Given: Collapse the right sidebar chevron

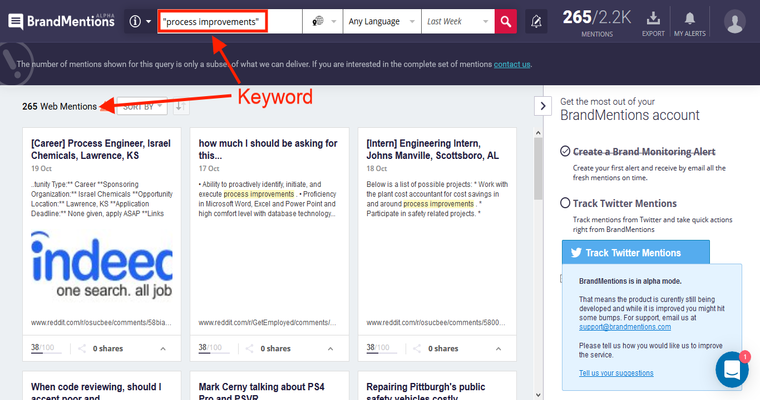Looking at the screenshot, I should point(542,106).
